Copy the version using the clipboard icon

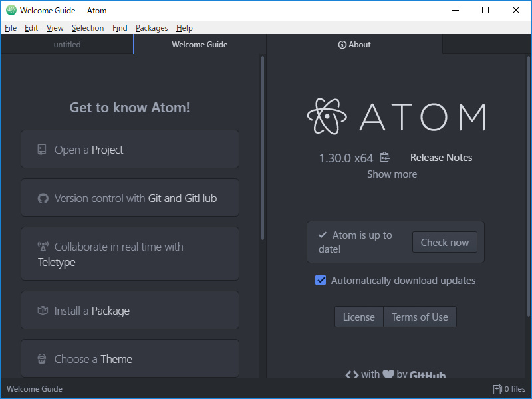click(384, 157)
